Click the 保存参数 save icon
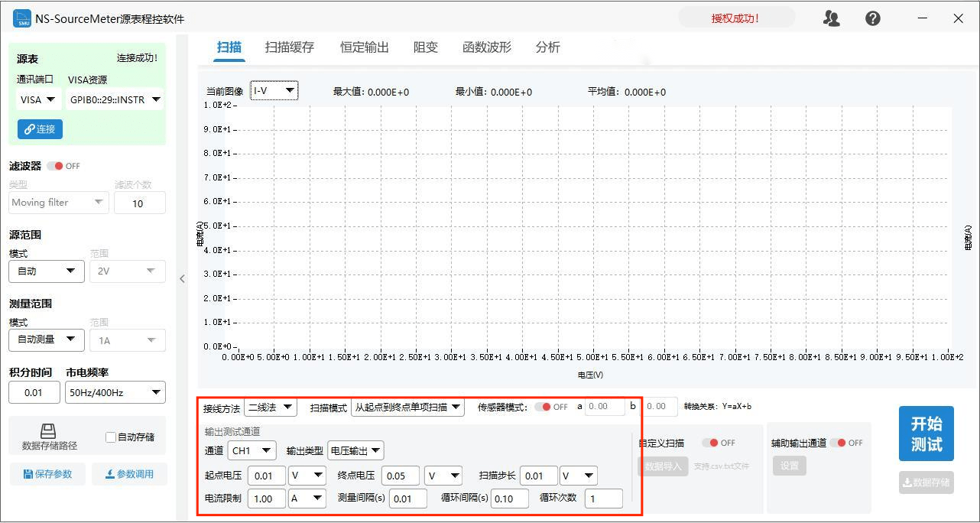The image size is (980, 523). pyautogui.click(x=29, y=474)
